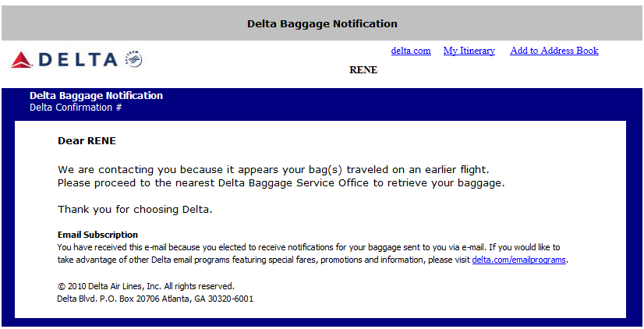Image resolution: width=644 pixels, height=329 pixels.
Task: Click the gray header title Delta Baggage Notification
Action: pos(322,23)
